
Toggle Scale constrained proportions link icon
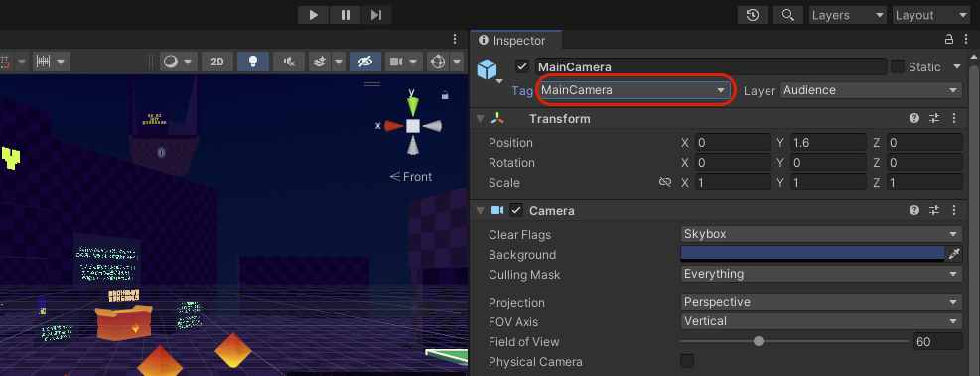(x=665, y=183)
